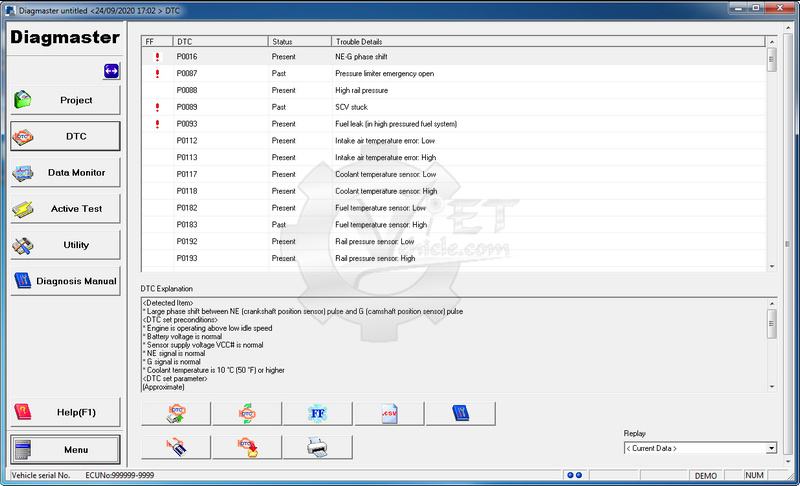Open the Project section

(65, 100)
